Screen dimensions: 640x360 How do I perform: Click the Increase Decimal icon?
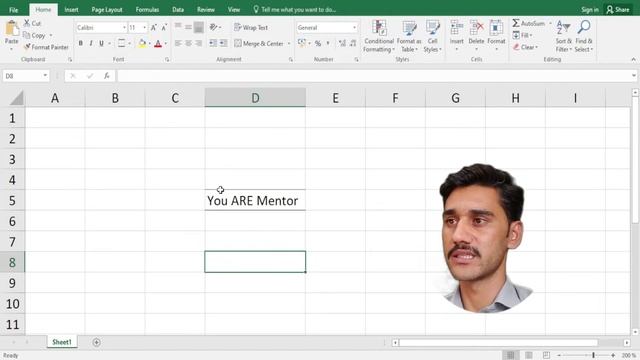coord(342,43)
